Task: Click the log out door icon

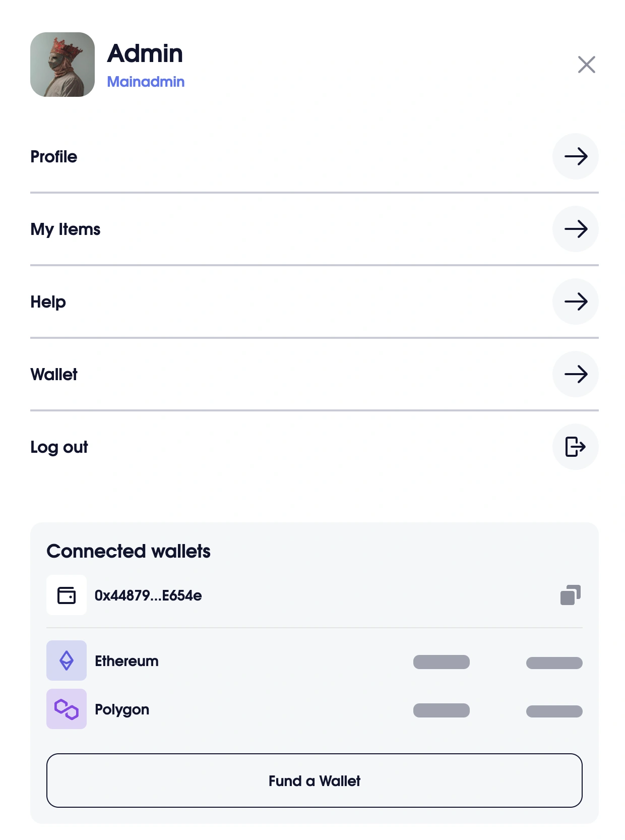Action: [x=575, y=447]
